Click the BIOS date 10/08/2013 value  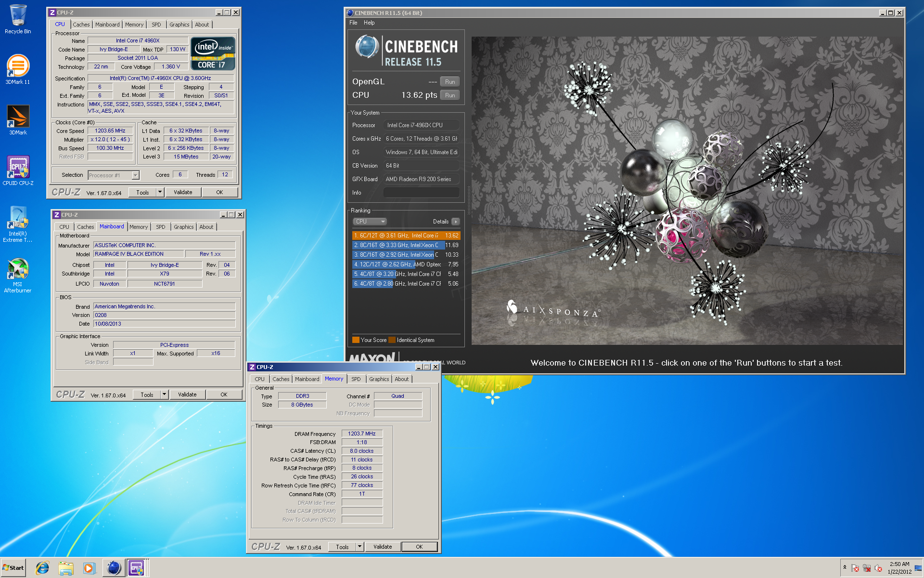(x=165, y=324)
